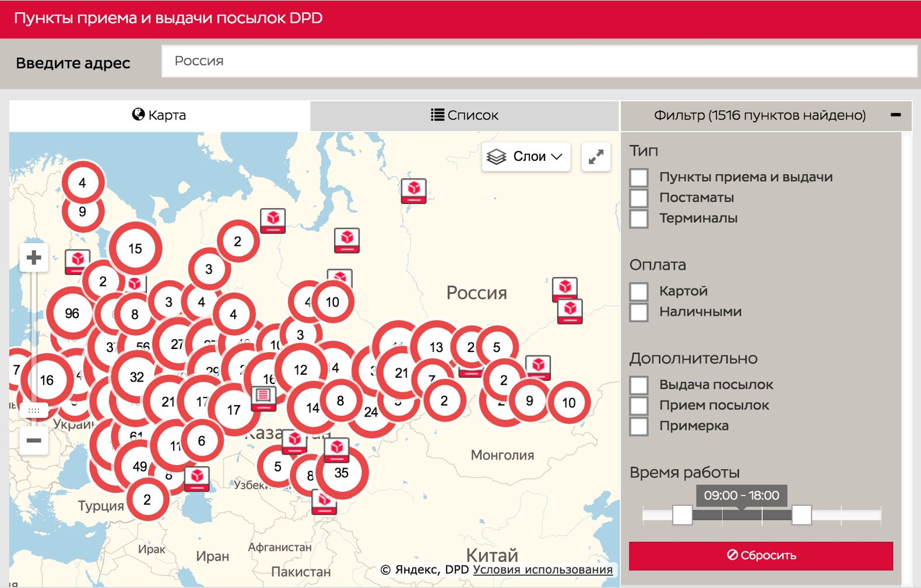Open the cluster marker labeled 27

tap(177, 344)
